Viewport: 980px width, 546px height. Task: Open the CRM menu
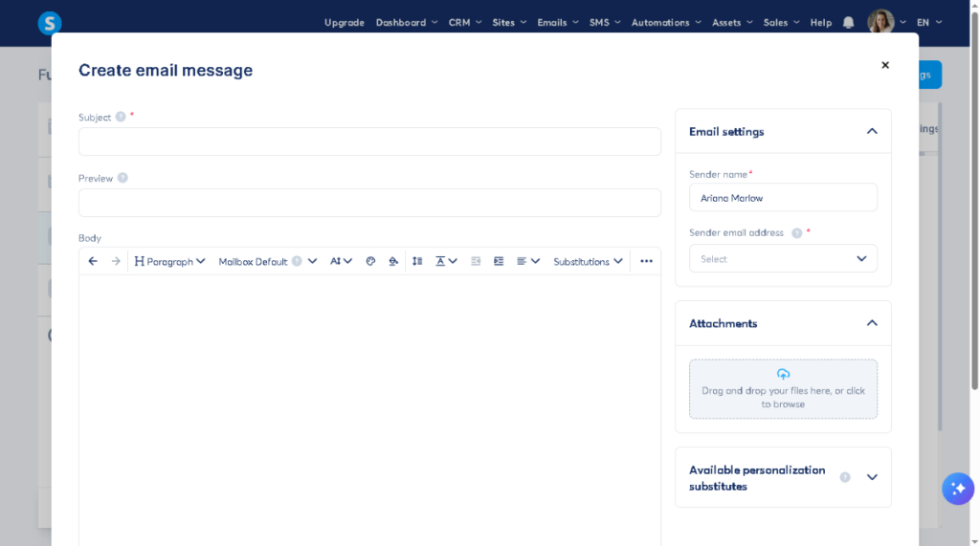(x=465, y=23)
